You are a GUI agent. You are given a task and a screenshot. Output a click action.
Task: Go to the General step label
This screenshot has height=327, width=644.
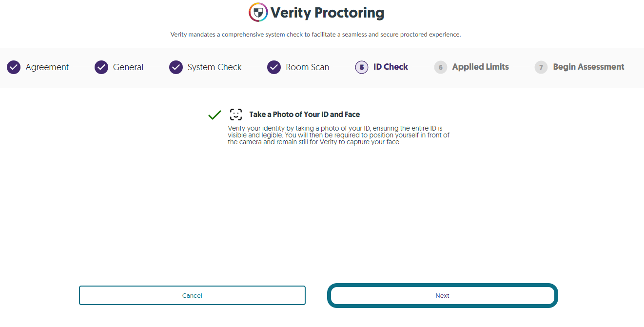[128, 67]
